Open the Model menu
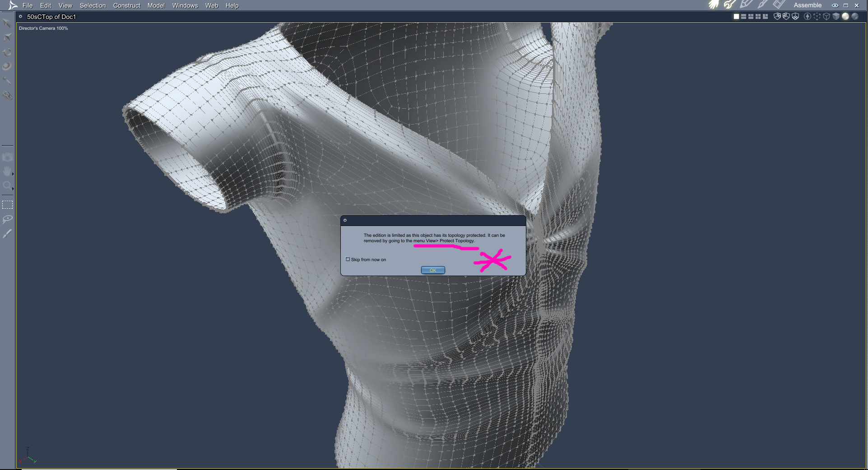Screen dimensions: 868x470 [x=156, y=5]
